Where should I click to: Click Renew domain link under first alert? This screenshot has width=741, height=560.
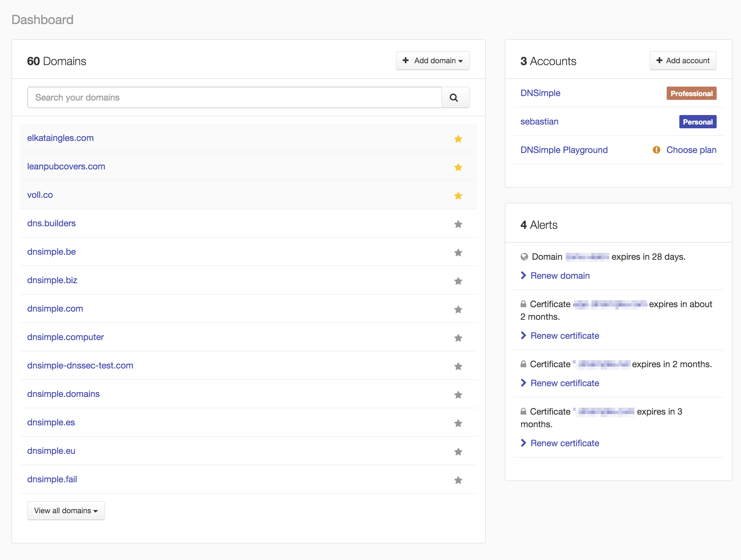tap(560, 276)
